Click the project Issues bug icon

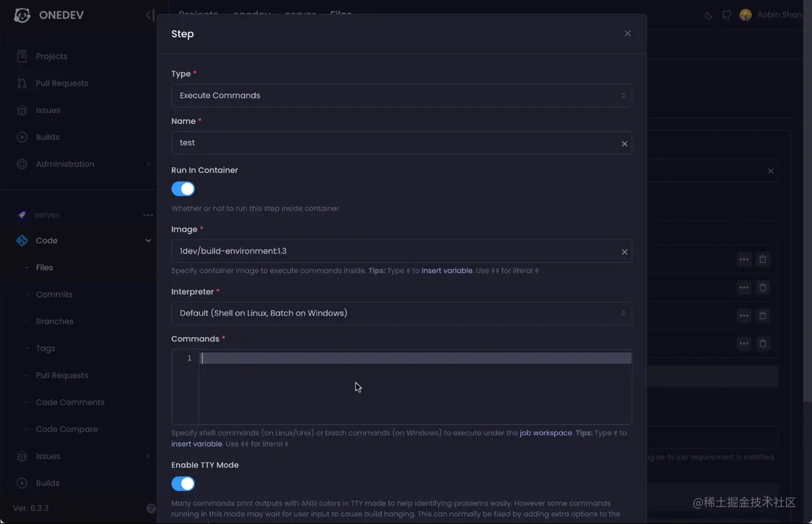pyautogui.click(x=22, y=456)
